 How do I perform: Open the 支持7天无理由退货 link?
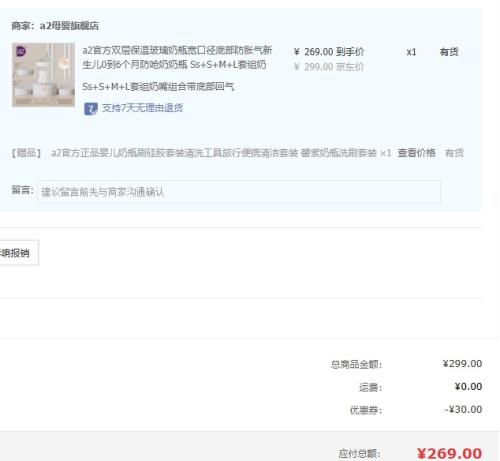pos(142,108)
